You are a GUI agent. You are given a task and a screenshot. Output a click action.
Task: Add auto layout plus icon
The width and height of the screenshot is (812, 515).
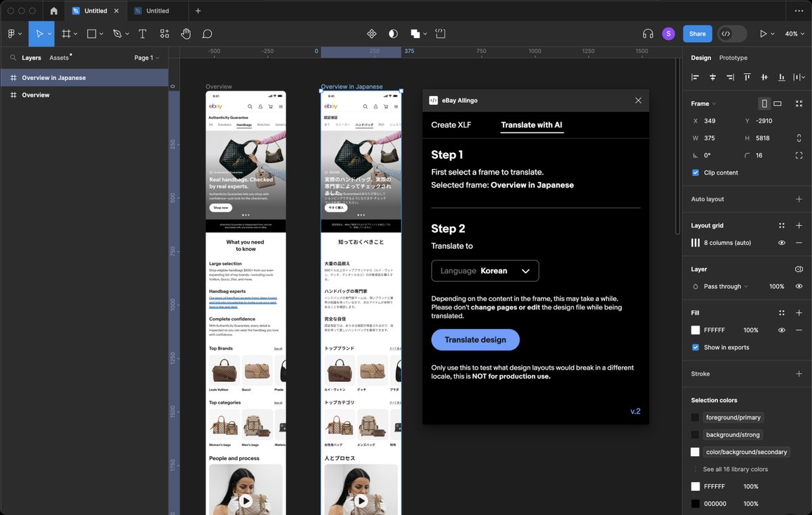pos(799,199)
